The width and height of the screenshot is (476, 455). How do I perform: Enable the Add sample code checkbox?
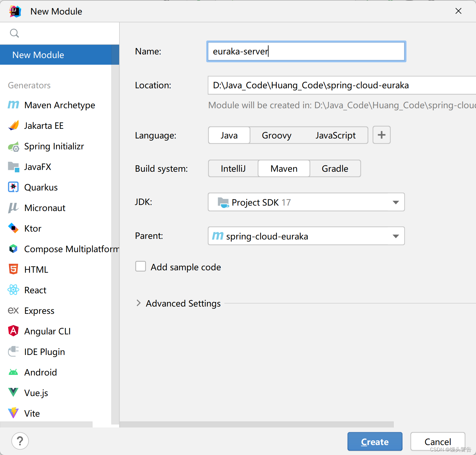(x=141, y=266)
